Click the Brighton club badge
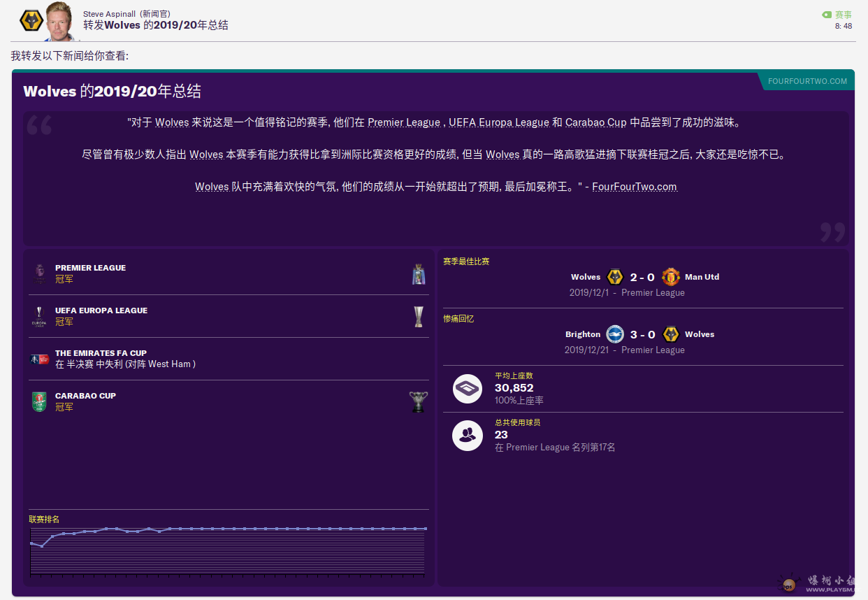The image size is (868, 600). tap(615, 334)
